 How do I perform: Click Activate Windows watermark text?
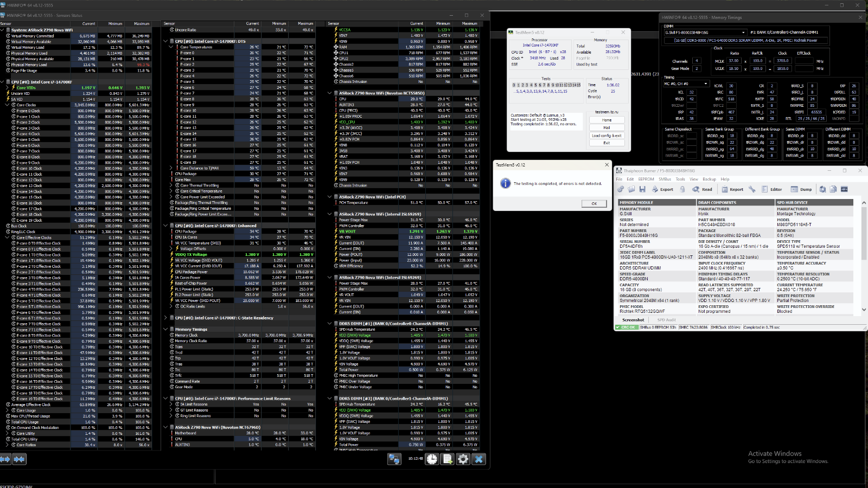[x=775, y=454]
